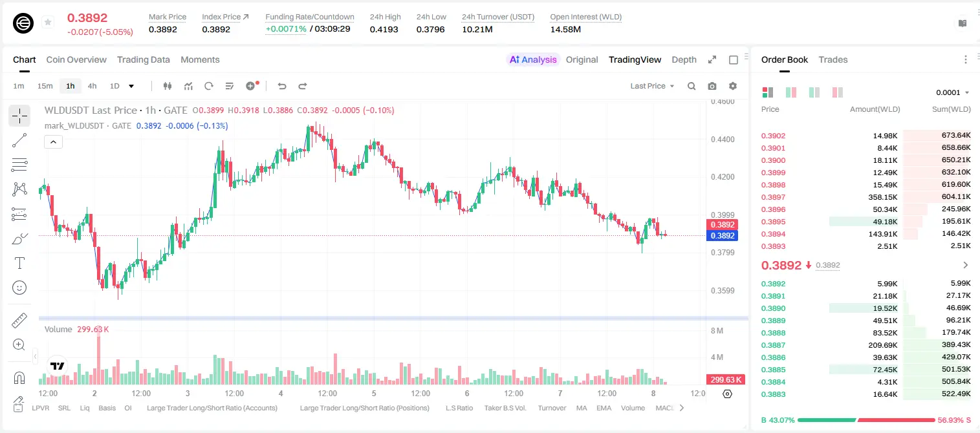Image resolution: width=980 pixels, height=433 pixels.
Task: Open the emoji sticker tool
Action: pyautogui.click(x=19, y=288)
